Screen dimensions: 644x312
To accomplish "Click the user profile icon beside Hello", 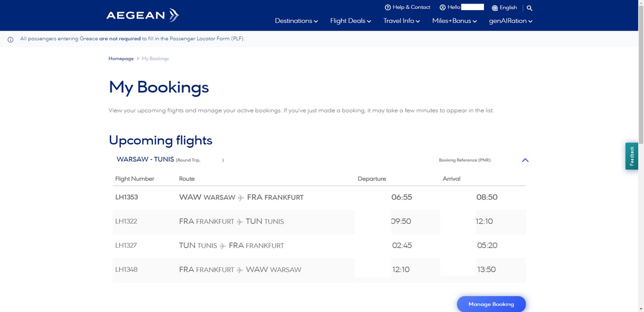I will (443, 8).
